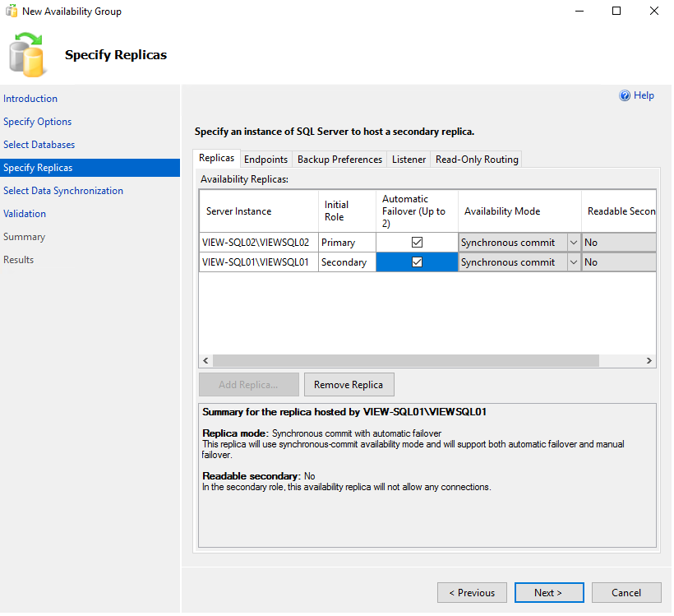
Task: Go to Select Databases wizard page
Action: point(39,145)
